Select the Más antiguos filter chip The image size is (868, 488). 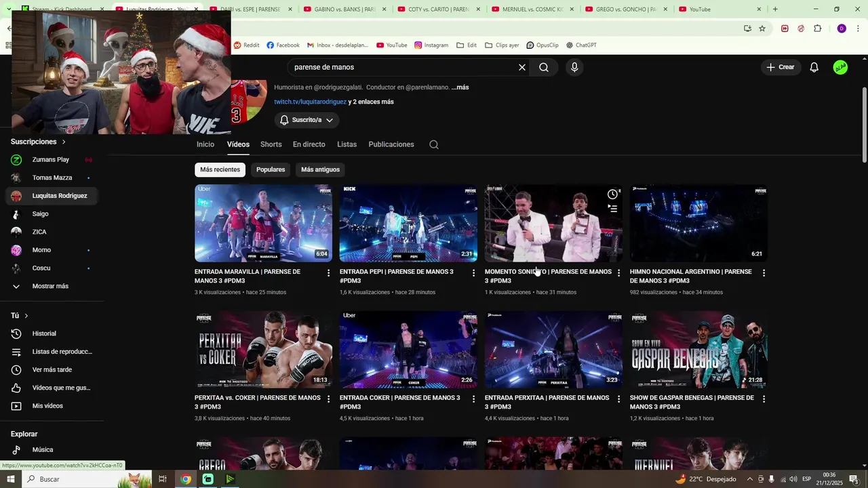(320, 169)
